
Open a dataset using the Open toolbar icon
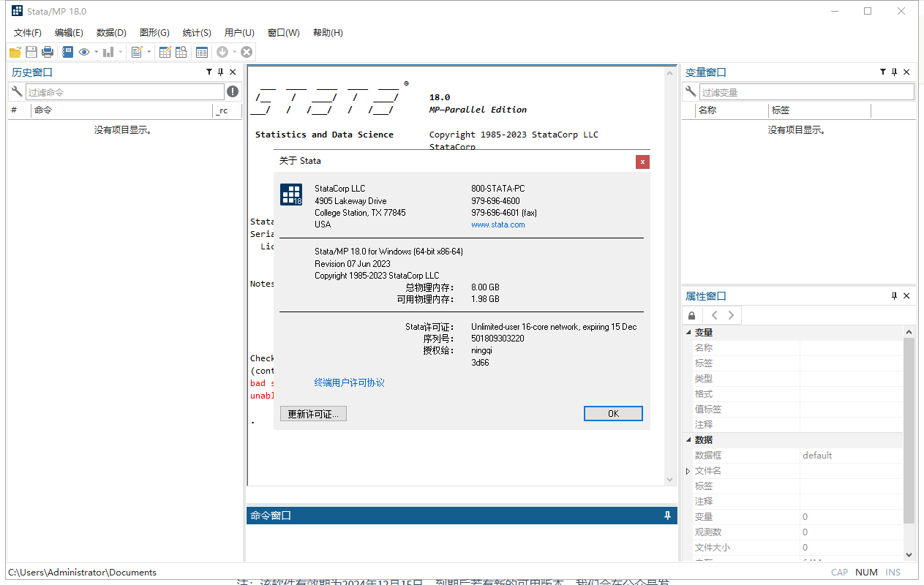tap(15, 51)
